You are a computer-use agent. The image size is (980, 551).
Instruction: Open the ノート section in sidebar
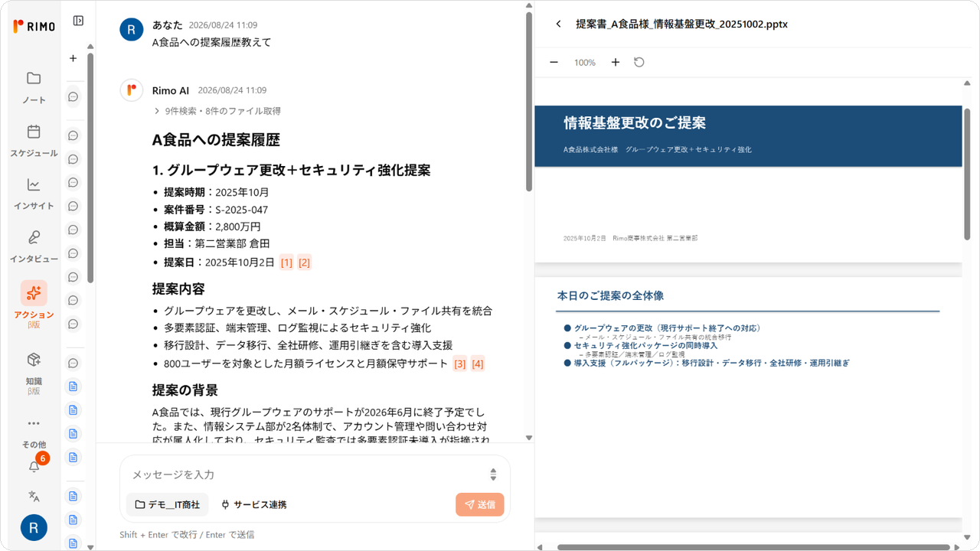click(x=34, y=87)
